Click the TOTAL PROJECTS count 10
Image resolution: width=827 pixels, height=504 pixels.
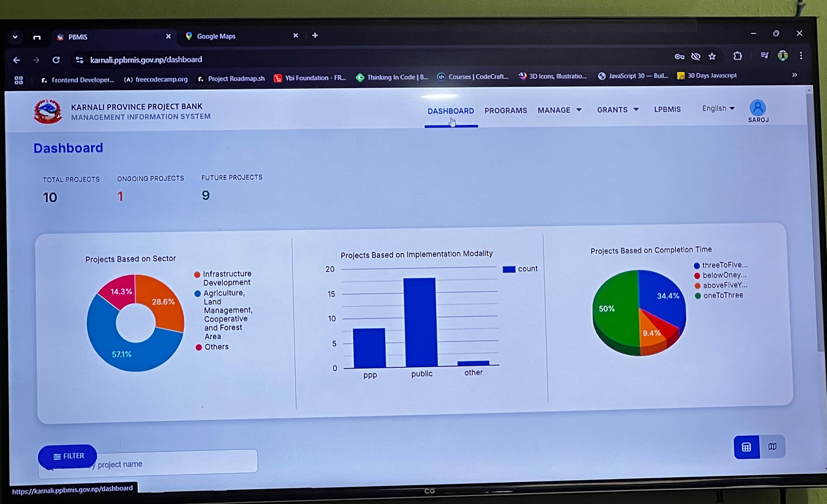click(50, 198)
